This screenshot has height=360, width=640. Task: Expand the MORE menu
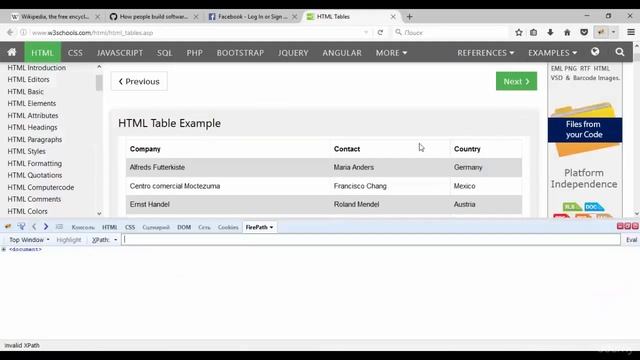[391, 53]
